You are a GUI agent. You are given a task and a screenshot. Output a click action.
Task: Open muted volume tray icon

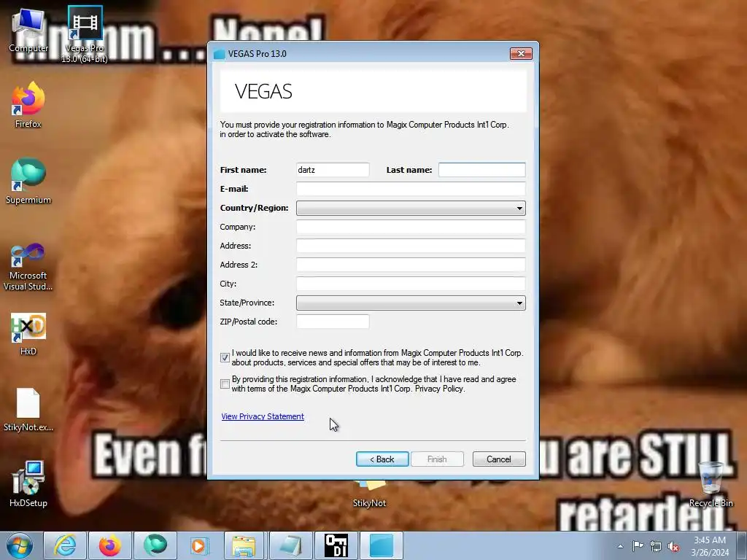click(673, 546)
